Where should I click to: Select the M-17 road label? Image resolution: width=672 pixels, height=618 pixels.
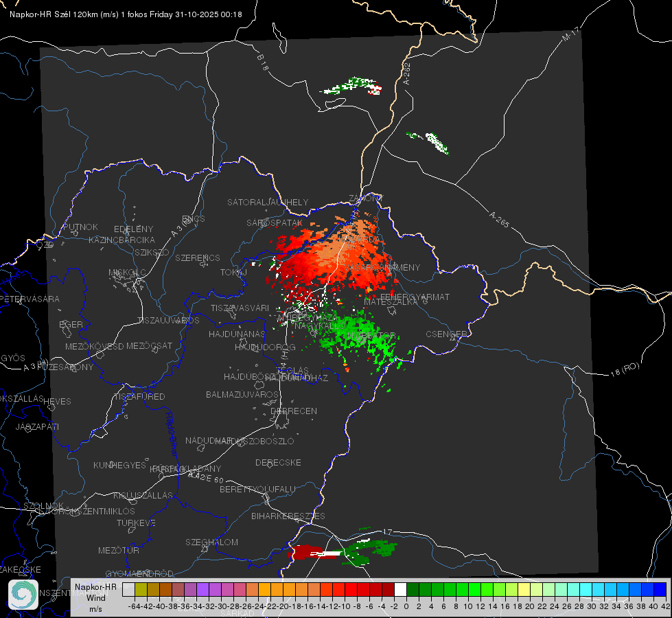(x=570, y=34)
